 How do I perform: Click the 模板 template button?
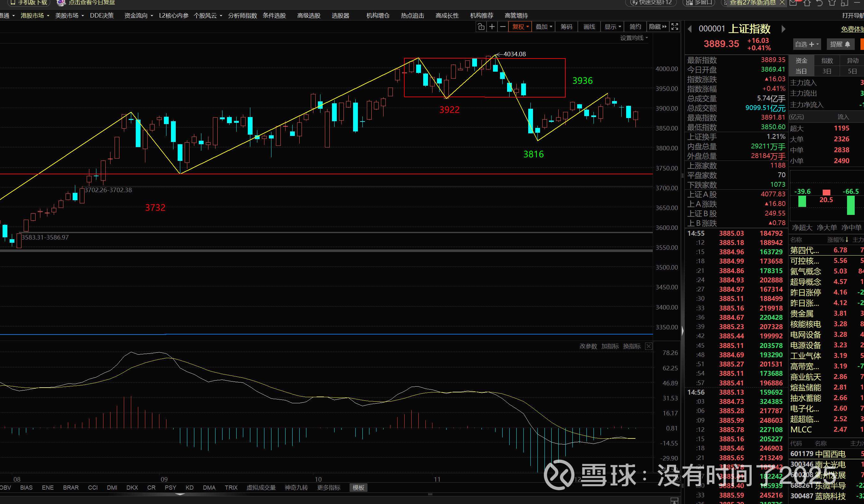coord(358,488)
